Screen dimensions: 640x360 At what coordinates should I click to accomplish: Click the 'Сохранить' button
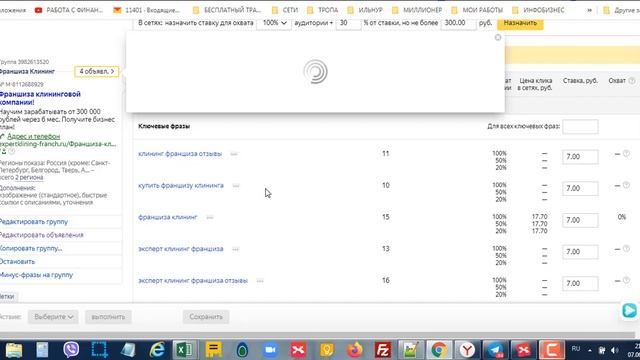click(x=206, y=317)
